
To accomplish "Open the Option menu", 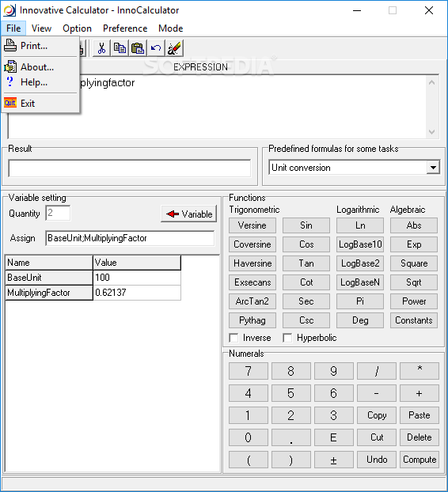I will [x=78, y=28].
